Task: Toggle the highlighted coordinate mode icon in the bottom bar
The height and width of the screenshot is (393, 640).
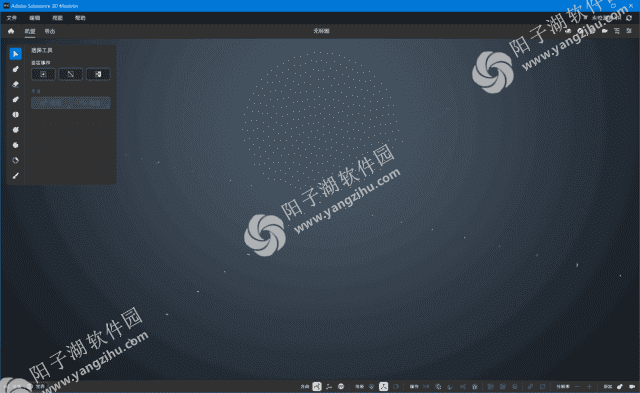Action: (383, 386)
